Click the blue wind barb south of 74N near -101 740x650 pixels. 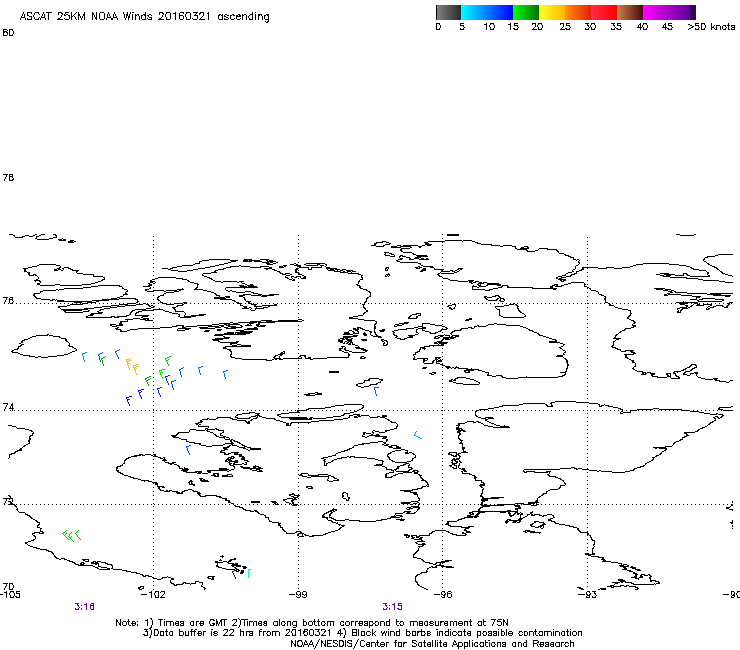tap(188, 449)
